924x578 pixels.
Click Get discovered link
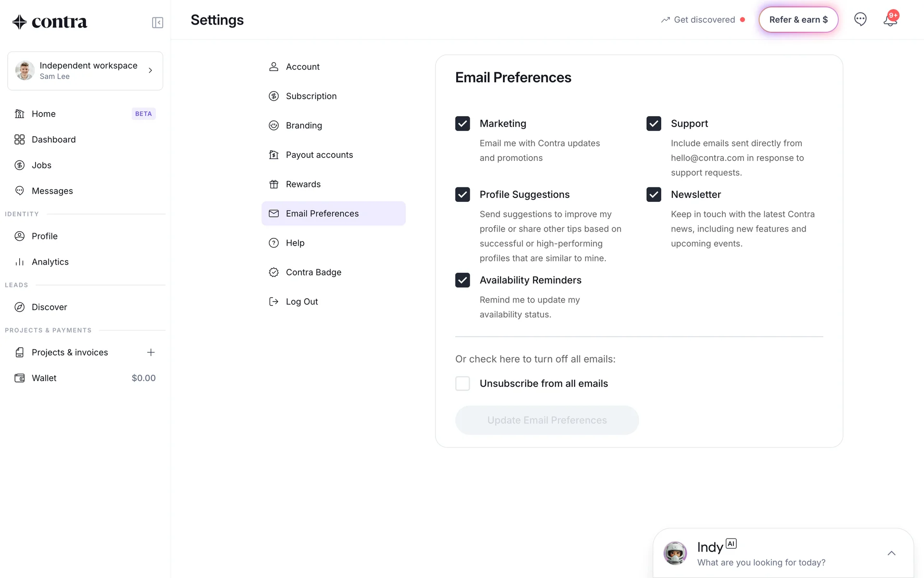tap(704, 20)
